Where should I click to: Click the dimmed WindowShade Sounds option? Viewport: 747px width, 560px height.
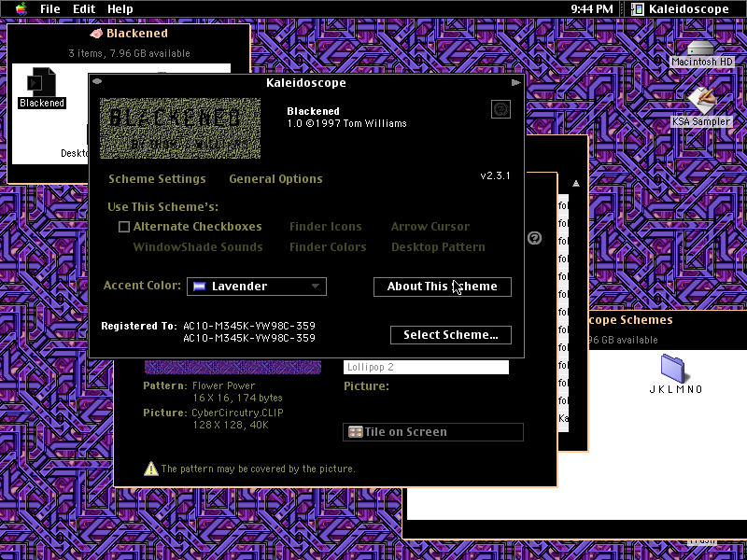(x=198, y=247)
